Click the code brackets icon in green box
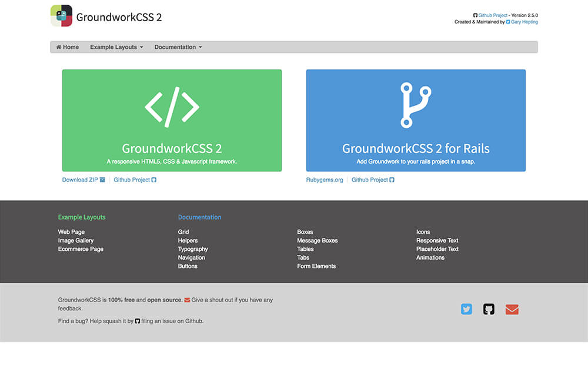The height and width of the screenshot is (368, 588). [172, 107]
